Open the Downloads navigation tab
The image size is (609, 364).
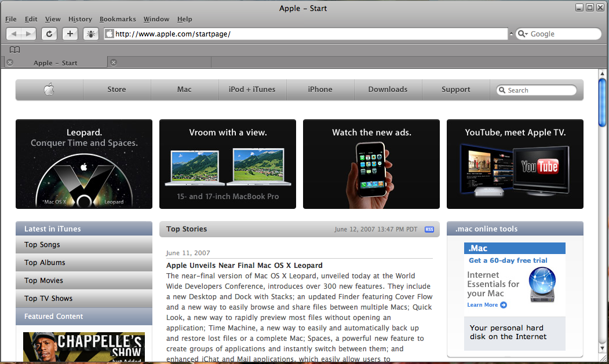pyautogui.click(x=388, y=90)
